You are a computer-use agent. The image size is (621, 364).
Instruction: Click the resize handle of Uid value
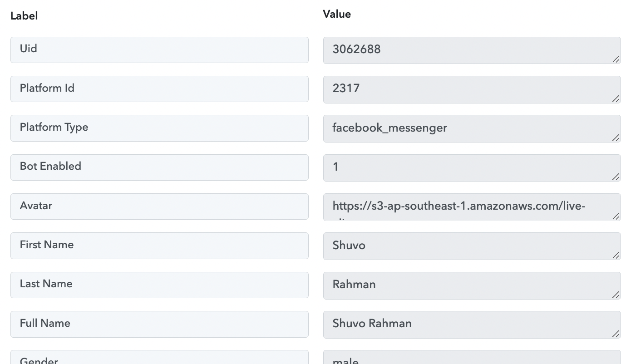(x=616, y=59)
